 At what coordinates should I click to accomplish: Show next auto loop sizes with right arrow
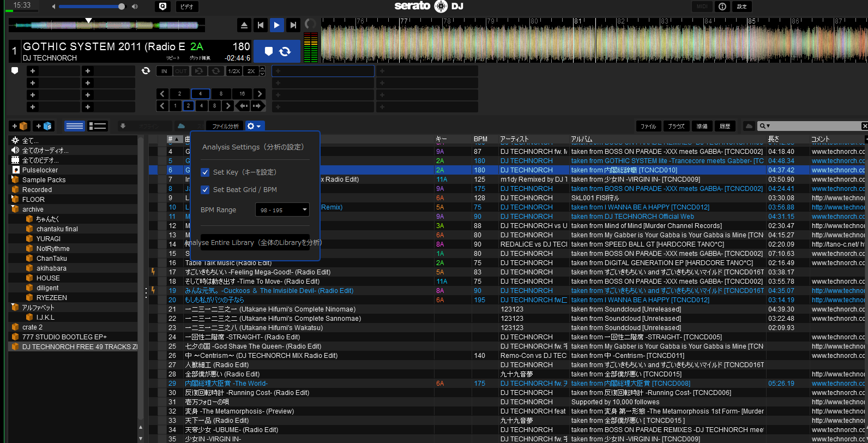tap(260, 93)
